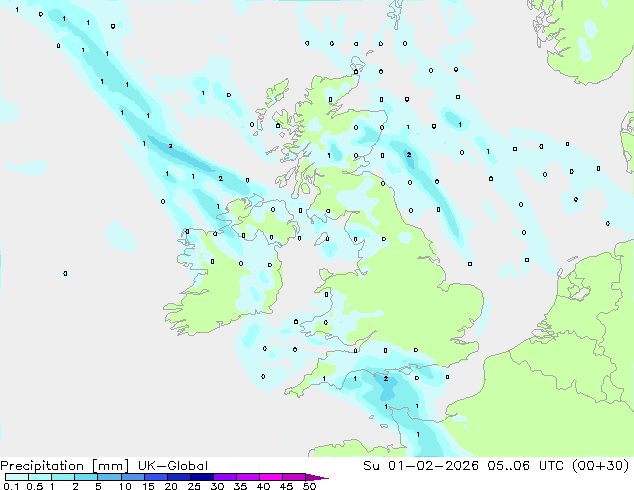
Task: Click the 0.5–1 mm legend color swatch
Action: [x=40, y=477]
